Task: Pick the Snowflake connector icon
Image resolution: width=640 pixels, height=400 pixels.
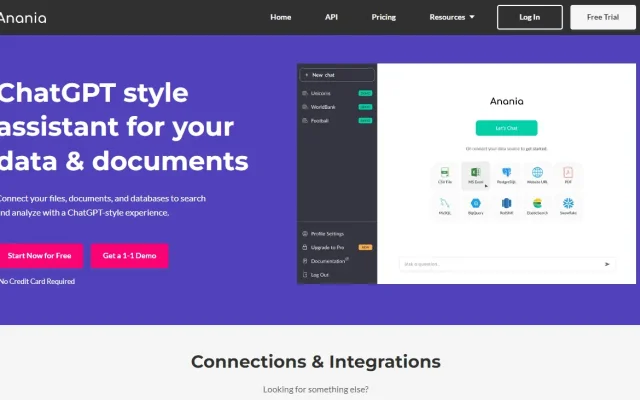Action: [x=568, y=203]
